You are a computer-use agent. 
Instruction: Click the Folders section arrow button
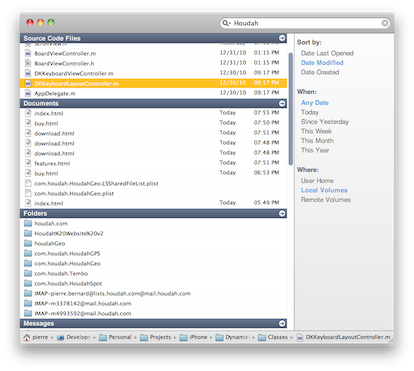(282, 213)
